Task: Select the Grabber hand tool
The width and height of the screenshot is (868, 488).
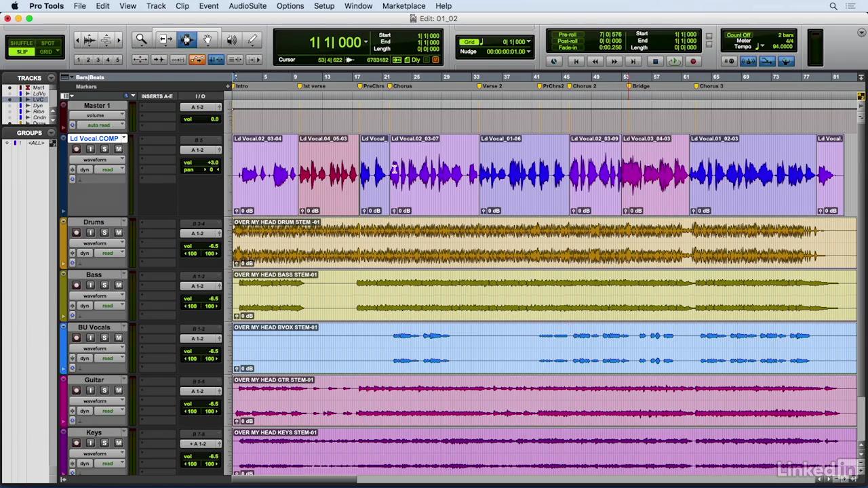Action: (x=208, y=40)
